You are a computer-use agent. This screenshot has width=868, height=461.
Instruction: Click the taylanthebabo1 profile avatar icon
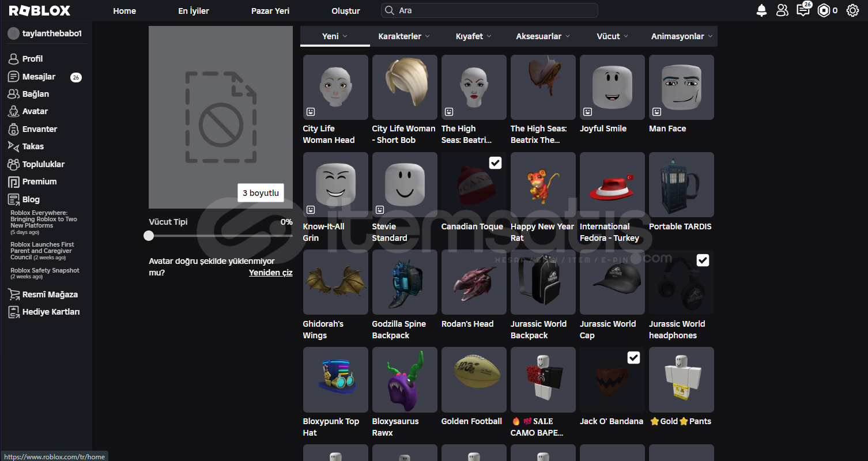click(13, 33)
